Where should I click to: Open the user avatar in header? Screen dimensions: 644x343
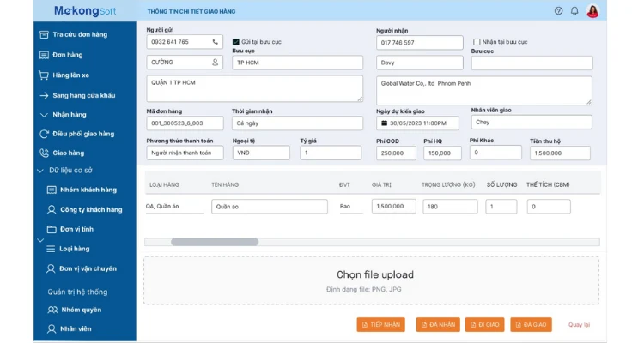(592, 11)
